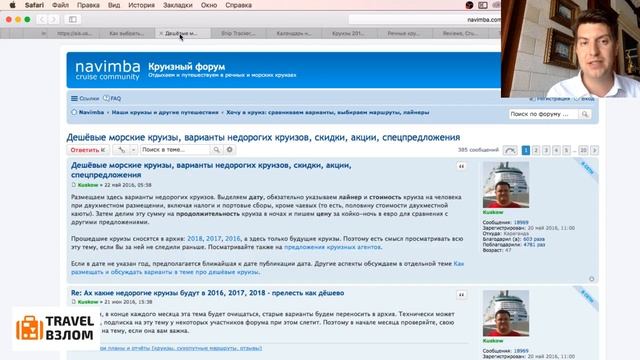Open advanced search gear icon

pos(230,150)
